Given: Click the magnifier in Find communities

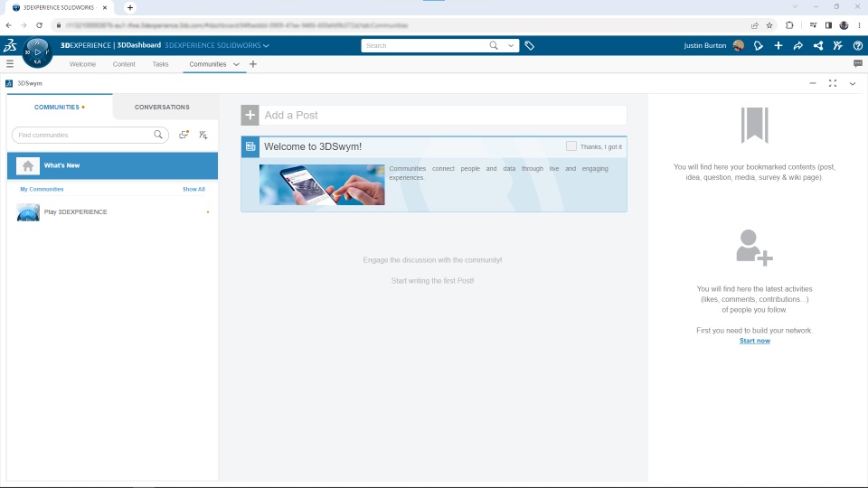Looking at the screenshot, I should pos(158,135).
